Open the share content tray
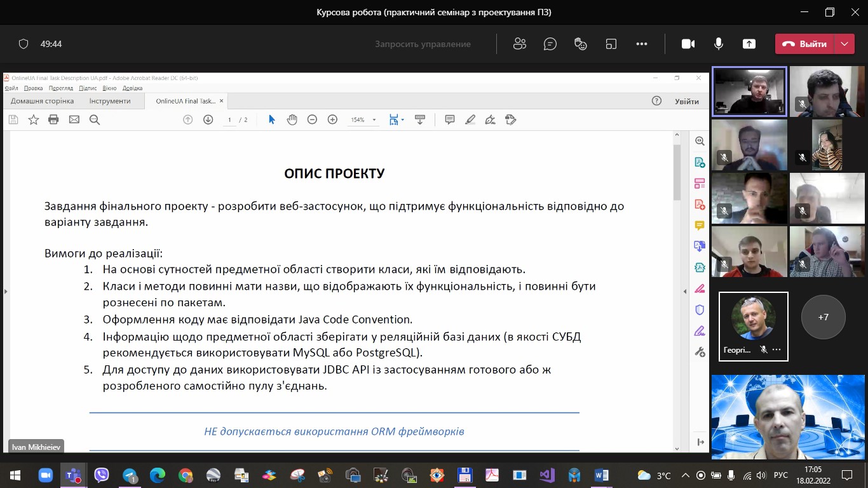 coord(749,44)
